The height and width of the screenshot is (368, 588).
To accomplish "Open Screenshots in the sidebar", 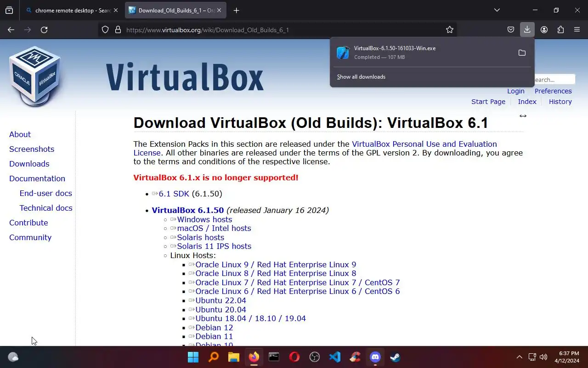I will (32, 149).
